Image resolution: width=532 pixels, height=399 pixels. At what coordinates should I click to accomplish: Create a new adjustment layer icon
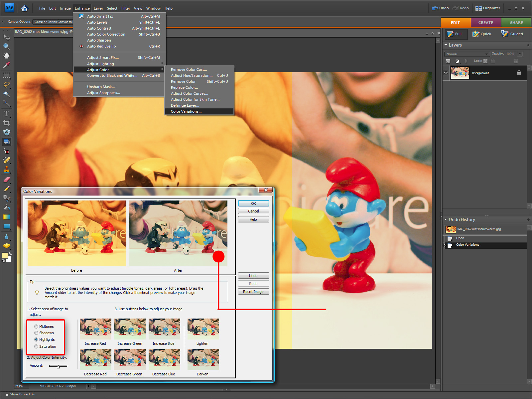click(457, 61)
